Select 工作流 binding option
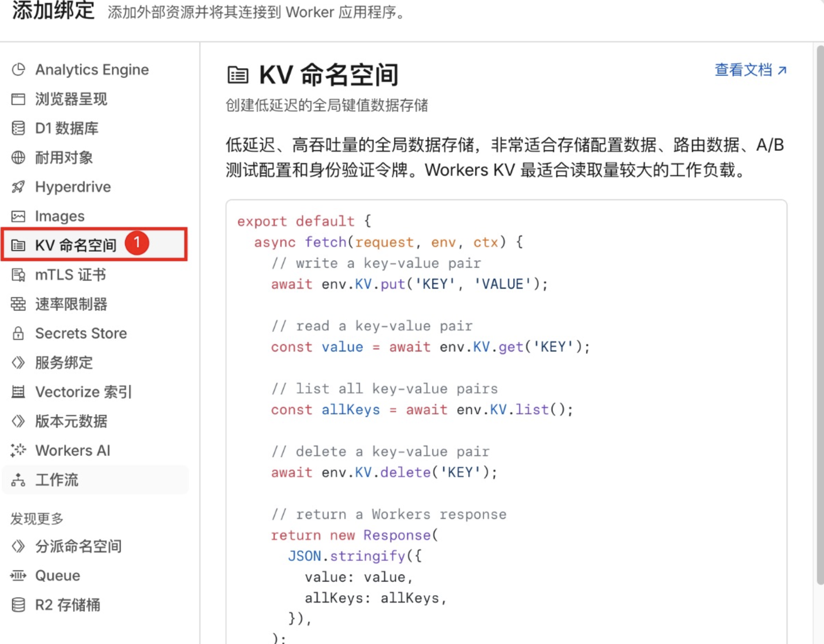The image size is (824, 644). (95, 480)
